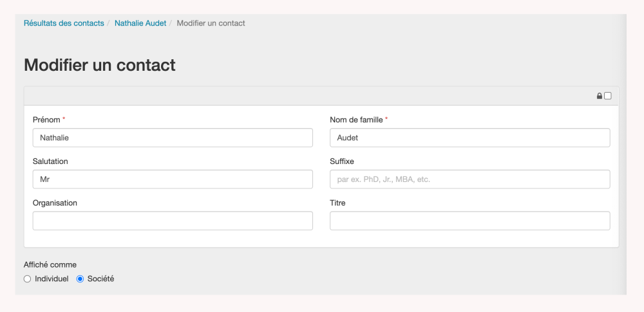This screenshot has height=312, width=644.
Task: Open the Résultats des contacts breadcrumb link
Action: click(64, 23)
